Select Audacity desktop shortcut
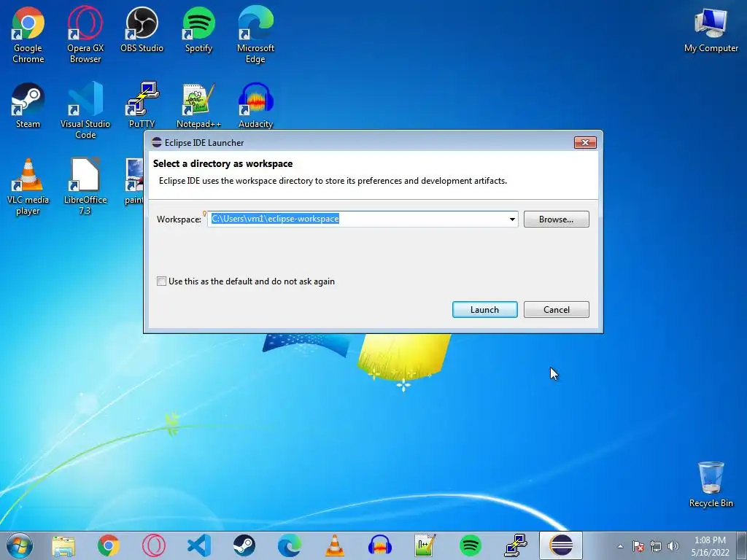747x560 pixels. point(255,105)
